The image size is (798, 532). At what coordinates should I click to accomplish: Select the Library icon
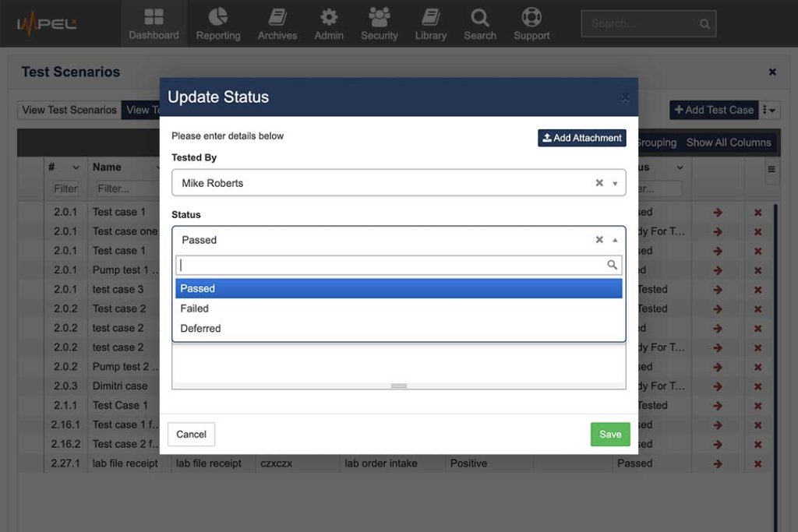point(430,23)
